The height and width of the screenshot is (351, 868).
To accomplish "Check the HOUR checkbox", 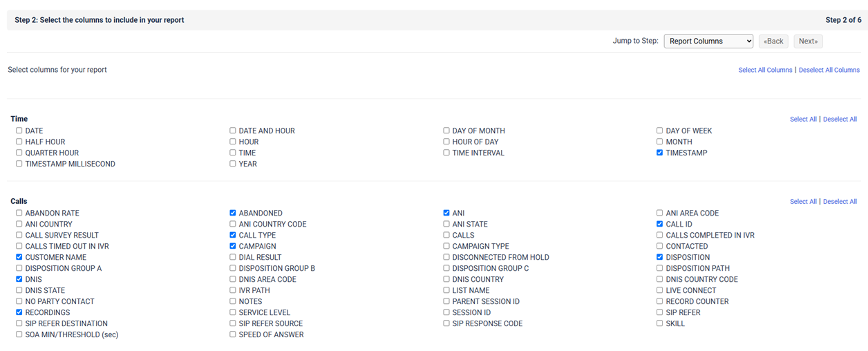I will [233, 142].
